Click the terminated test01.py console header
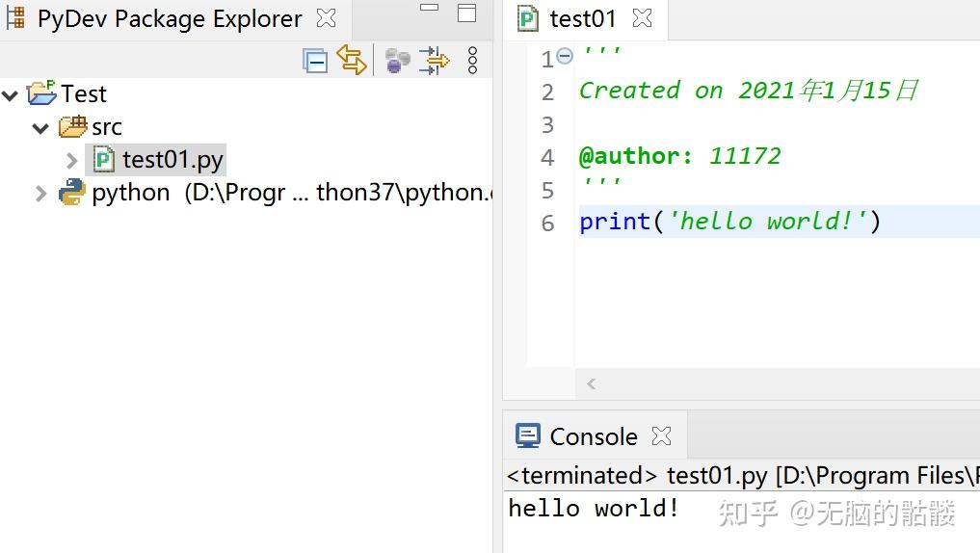980x553 pixels. [743, 476]
